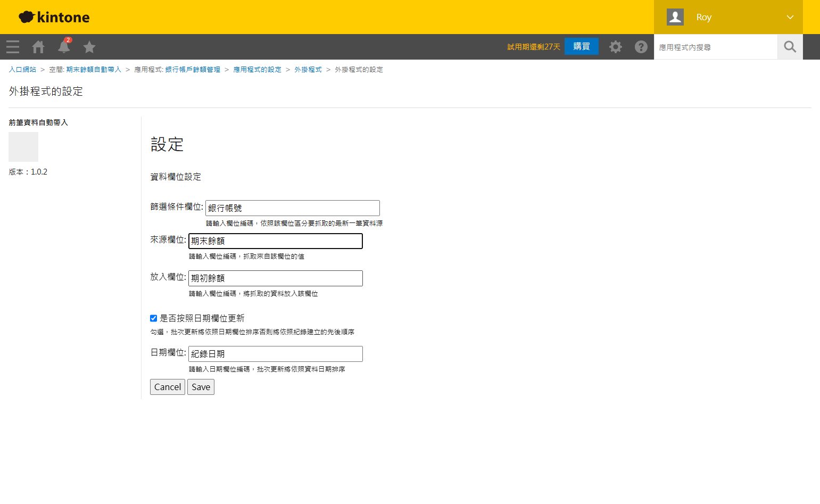Click the 入口網站 breadcrumb link
Screen dimensions: 820x504
[x=22, y=70]
